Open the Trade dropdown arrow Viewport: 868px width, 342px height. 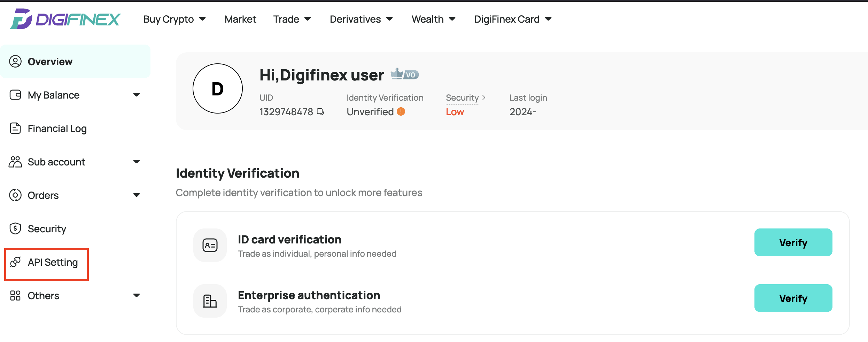(x=308, y=19)
